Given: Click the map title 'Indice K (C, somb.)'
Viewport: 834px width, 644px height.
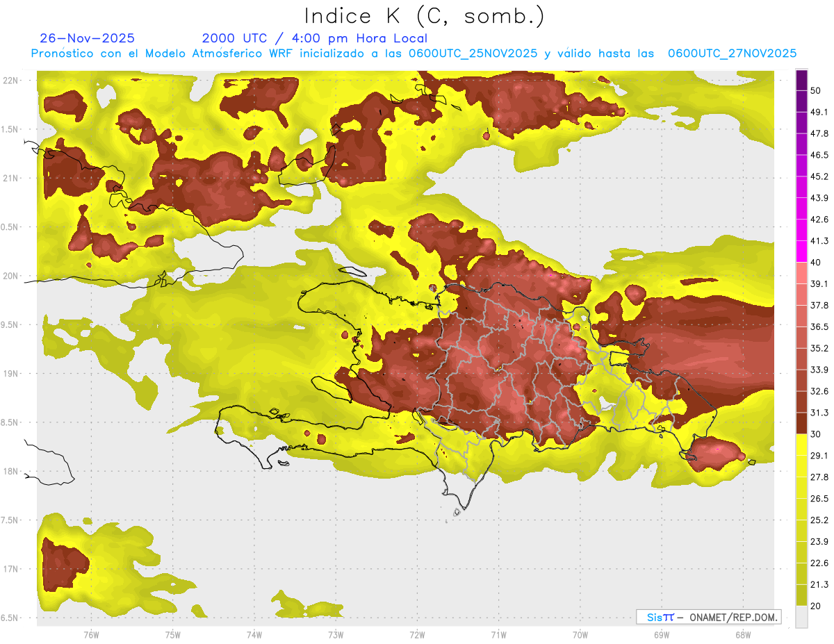Looking at the screenshot, I should click(x=424, y=16).
